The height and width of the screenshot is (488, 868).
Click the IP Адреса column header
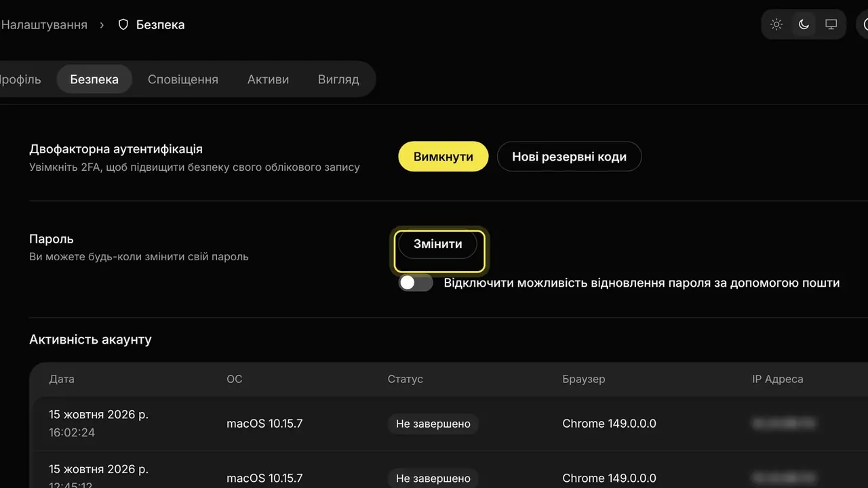coord(778,379)
